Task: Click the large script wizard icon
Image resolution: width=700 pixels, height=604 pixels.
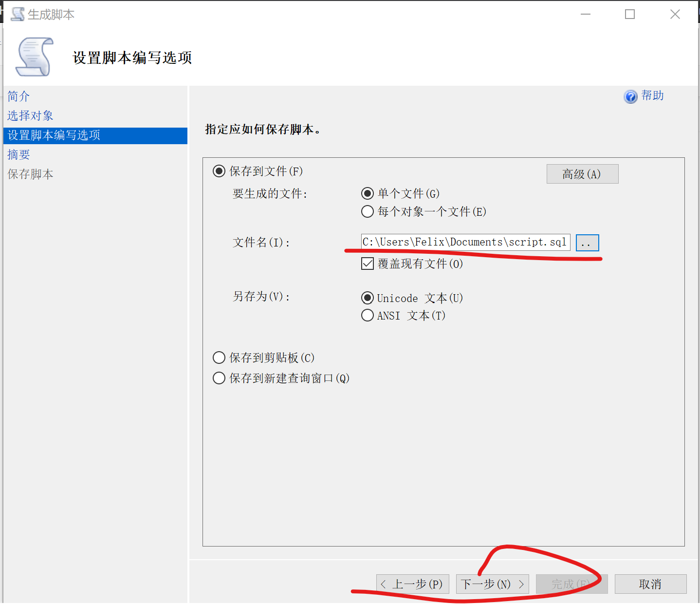Action: (x=35, y=57)
